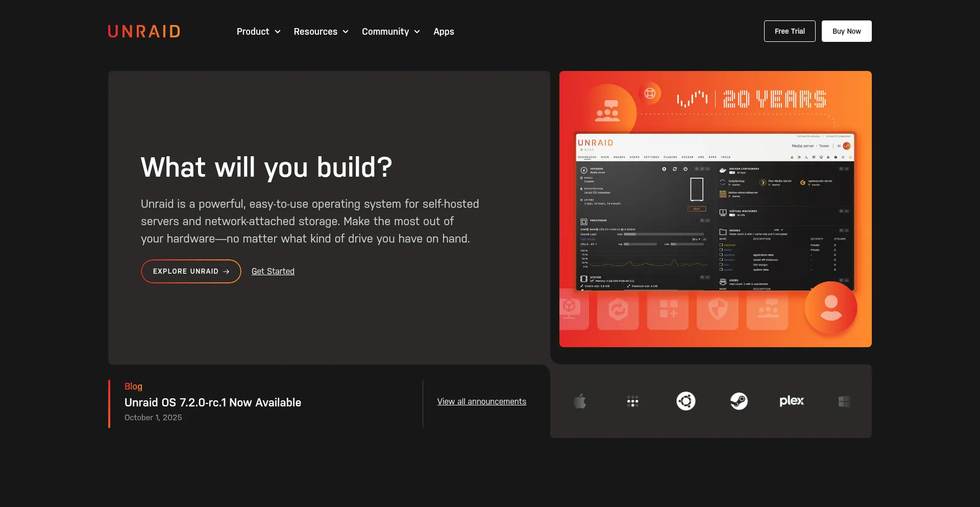This screenshot has height=507, width=980.
Task: Click the UNRAID logo in header
Action: pyautogui.click(x=144, y=32)
